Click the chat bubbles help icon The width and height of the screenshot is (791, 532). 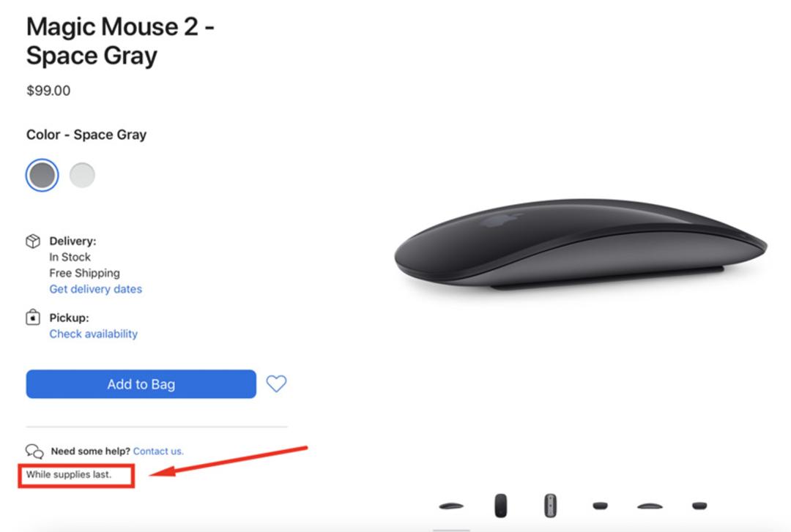[34, 451]
